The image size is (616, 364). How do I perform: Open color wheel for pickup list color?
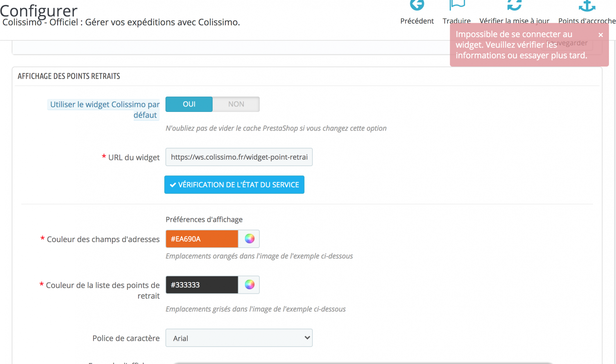(x=249, y=285)
